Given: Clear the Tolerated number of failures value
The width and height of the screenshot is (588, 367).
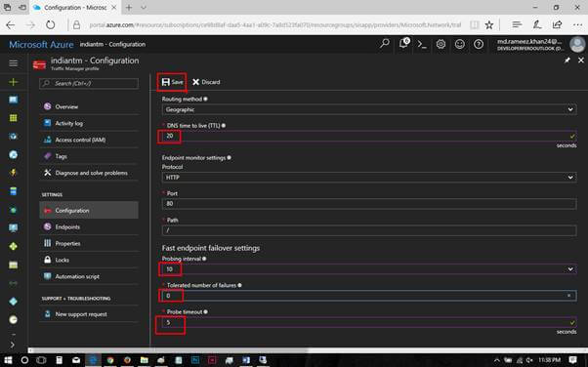Looking at the screenshot, I should click(x=568, y=296).
